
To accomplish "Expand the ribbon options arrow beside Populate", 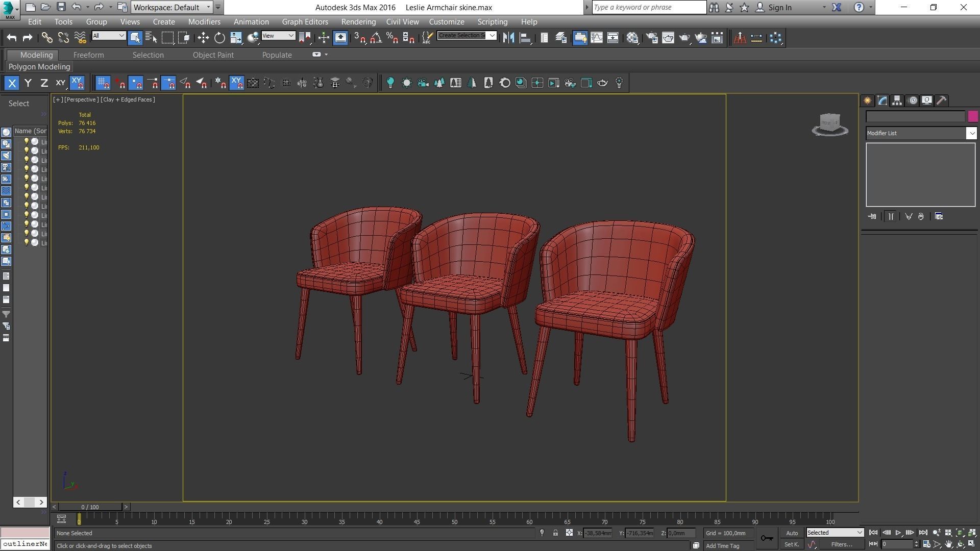I will pyautogui.click(x=326, y=55).
